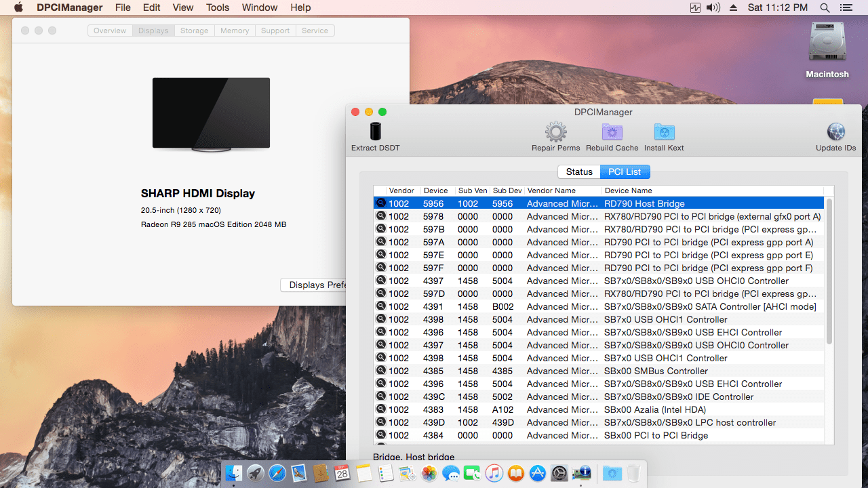868x488 pixels.
Task: Click lookup icon beside device 597A
Action: [x=381, y=242]
